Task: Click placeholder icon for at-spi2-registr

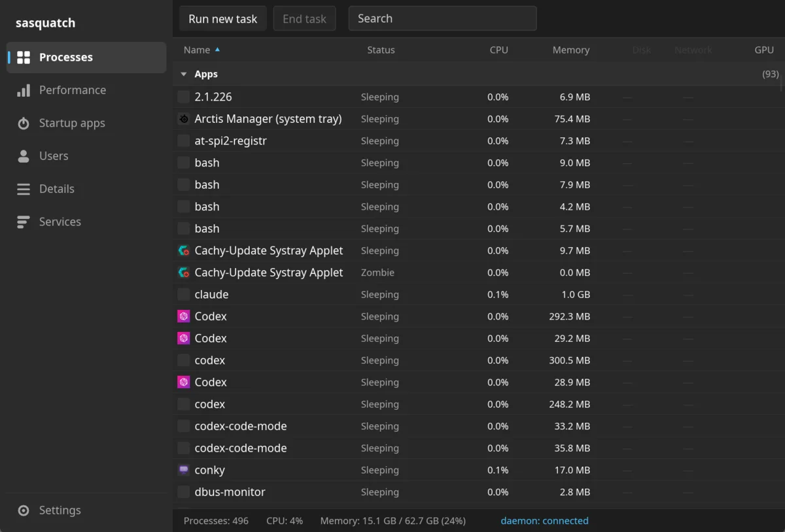Action: 184,141
